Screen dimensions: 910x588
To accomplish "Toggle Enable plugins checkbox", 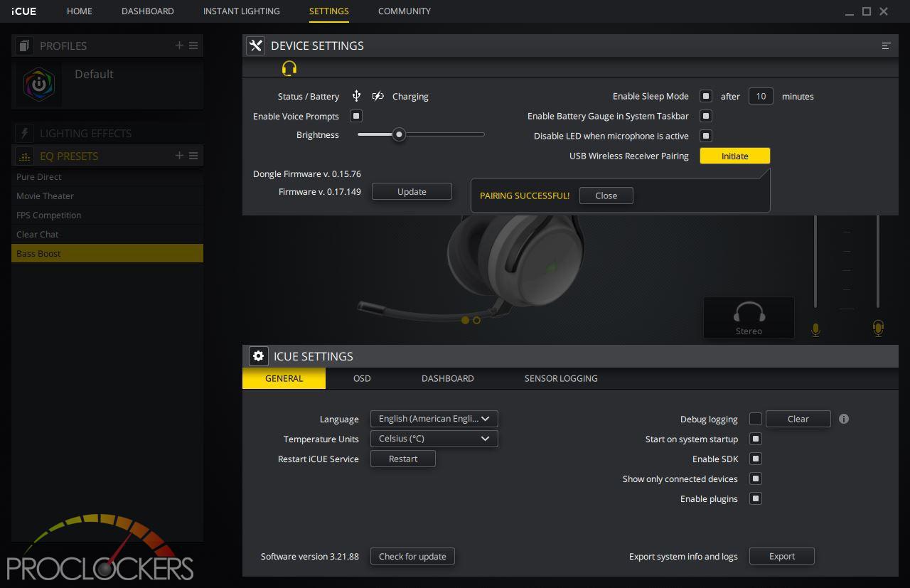I will 756,498.
